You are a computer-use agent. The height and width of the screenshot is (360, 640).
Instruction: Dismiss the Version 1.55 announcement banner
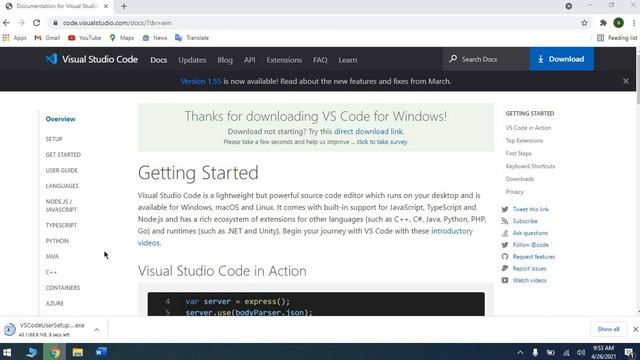[x=626, y=81]
